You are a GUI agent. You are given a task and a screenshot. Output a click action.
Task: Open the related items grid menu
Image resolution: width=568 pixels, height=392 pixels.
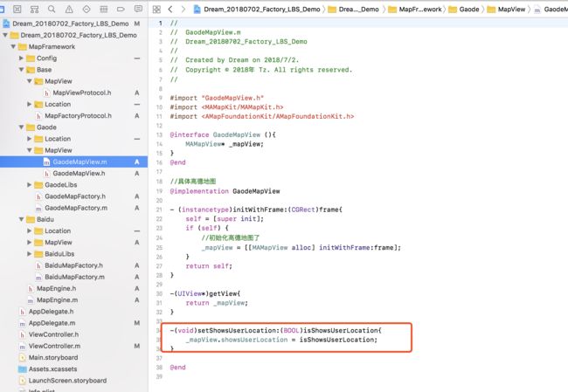[156, 10]
